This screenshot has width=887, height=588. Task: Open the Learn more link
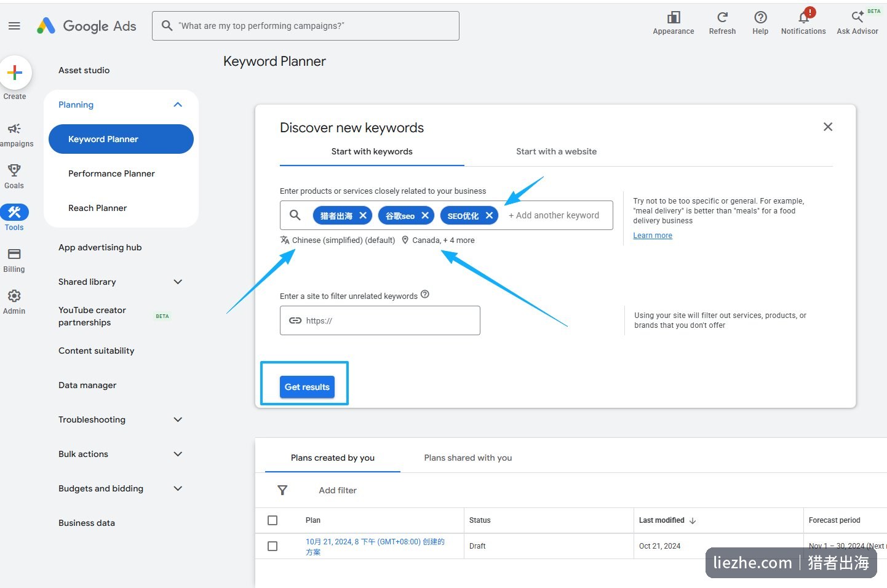click(653, 236)
